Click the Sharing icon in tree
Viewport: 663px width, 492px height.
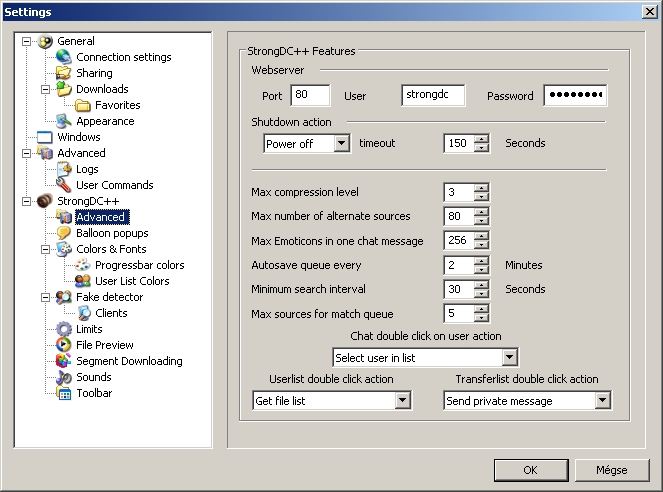[x=64, y=73]
